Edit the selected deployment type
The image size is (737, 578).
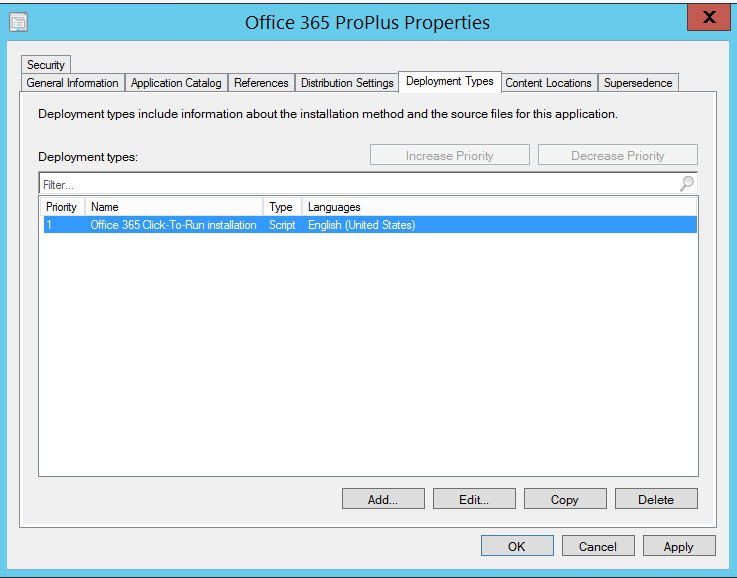pos(474,499)
